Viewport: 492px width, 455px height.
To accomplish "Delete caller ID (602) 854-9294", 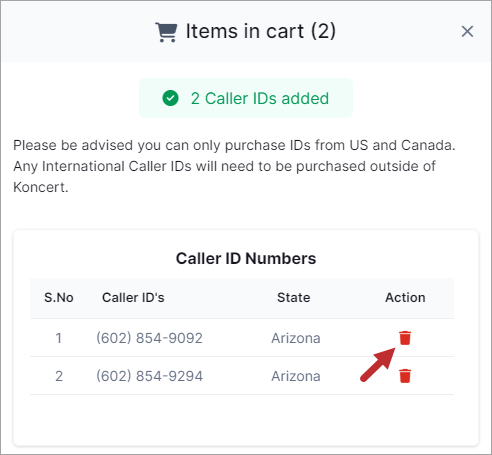I will click(x=405, y=376).
